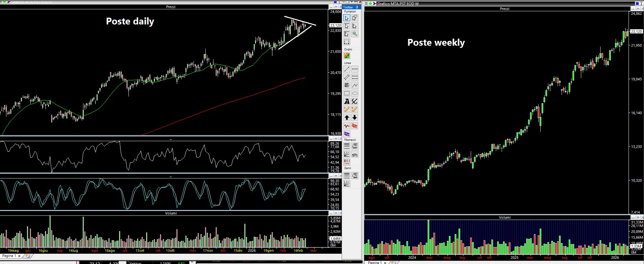The width and height of the screenshot is (644, 264).
Task: Click the 19mag date label
Action: click(13, 250)
